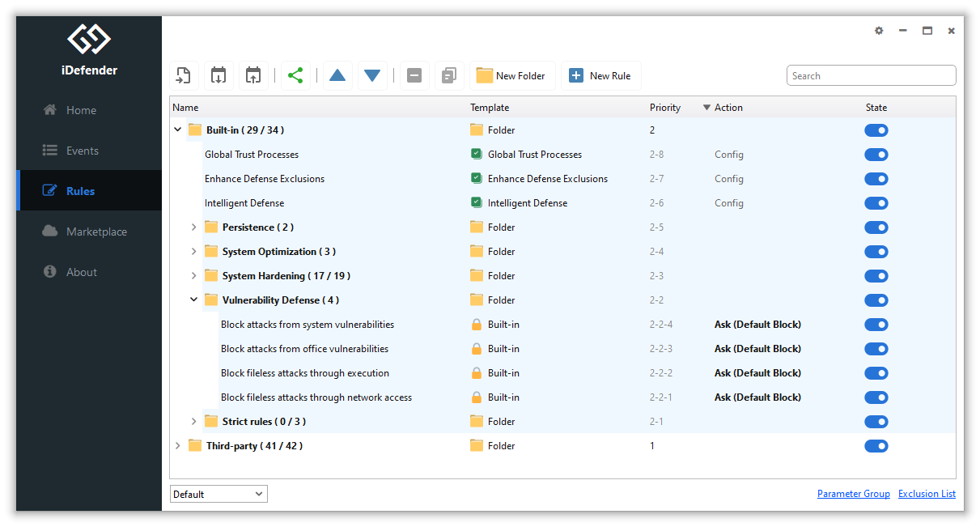Click the New Rule button
This screenshot has width=980, height=527.
click(x=600, y=76)
